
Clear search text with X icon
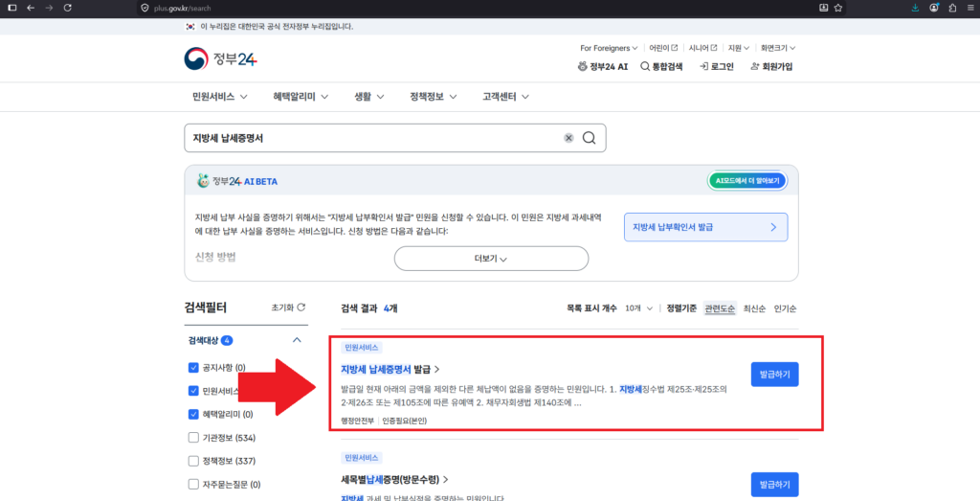568,138
